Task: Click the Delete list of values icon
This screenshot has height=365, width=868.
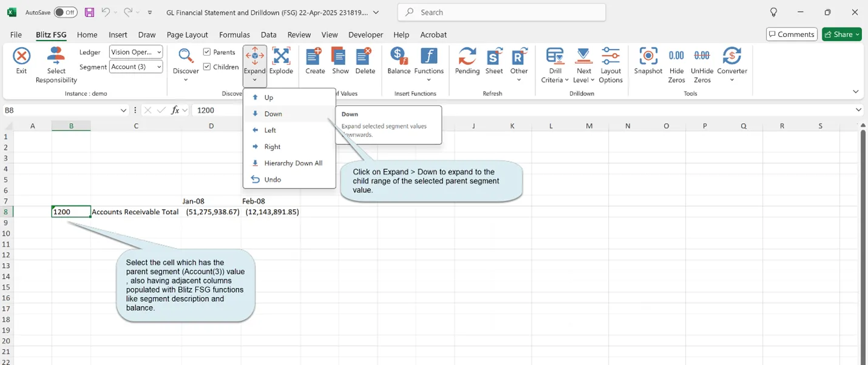Action: click(365, 61)
